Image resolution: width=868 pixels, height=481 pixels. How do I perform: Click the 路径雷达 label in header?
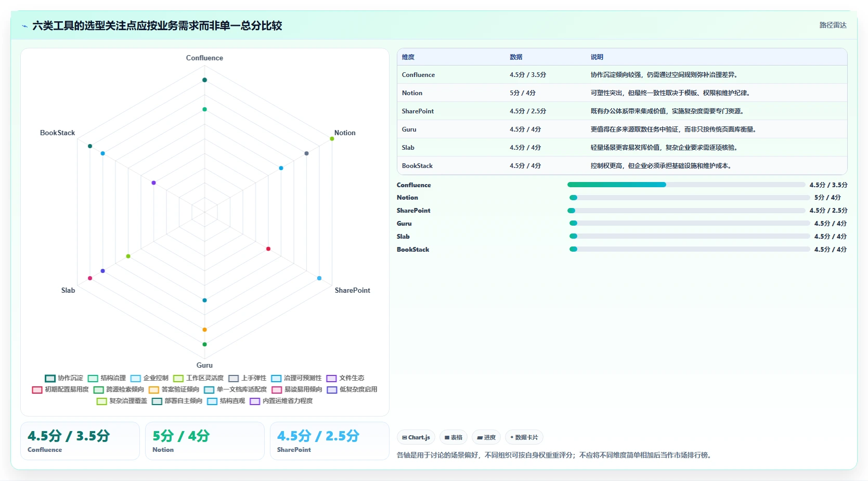point(833,25)
